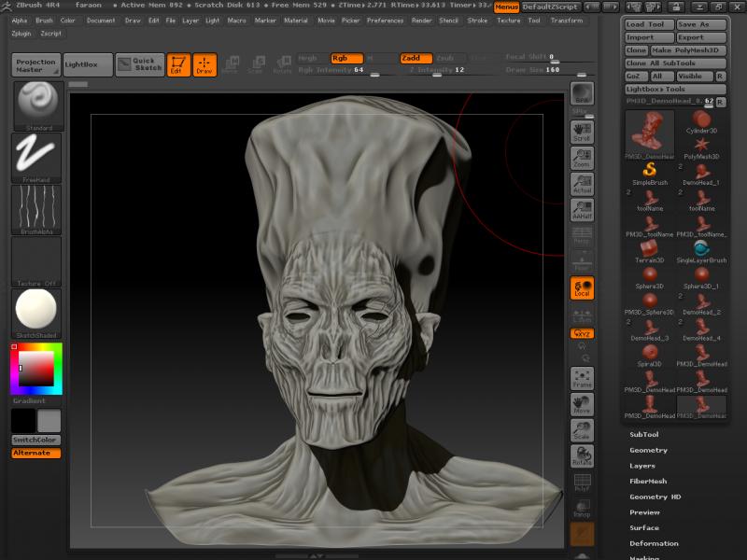This screenshot has height=560, width=747.
Task: Expand the Deformation section
Action: (654, 543)
